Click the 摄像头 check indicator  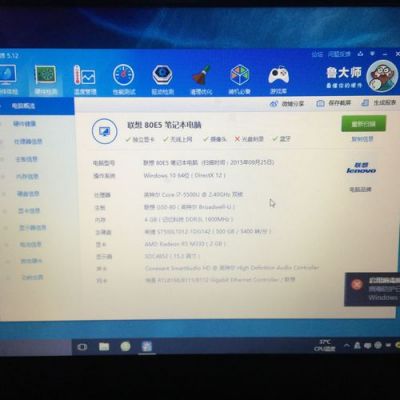[215, 139]
